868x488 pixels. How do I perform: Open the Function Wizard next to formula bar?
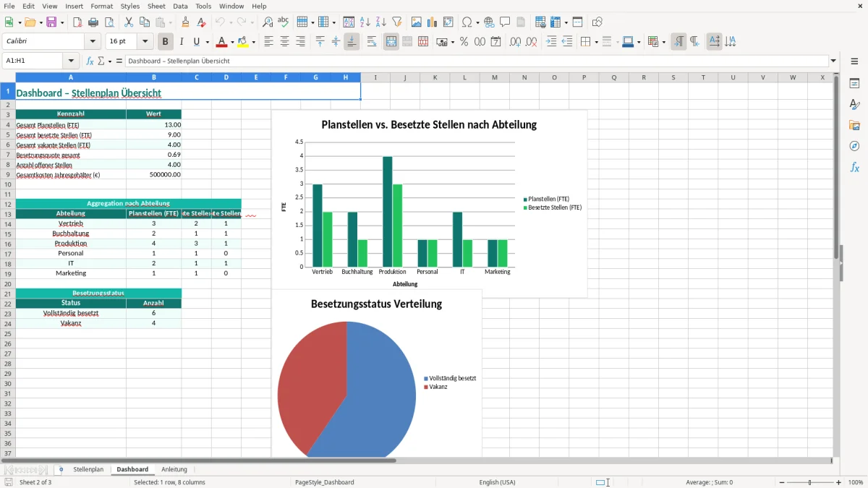point(90,61)
